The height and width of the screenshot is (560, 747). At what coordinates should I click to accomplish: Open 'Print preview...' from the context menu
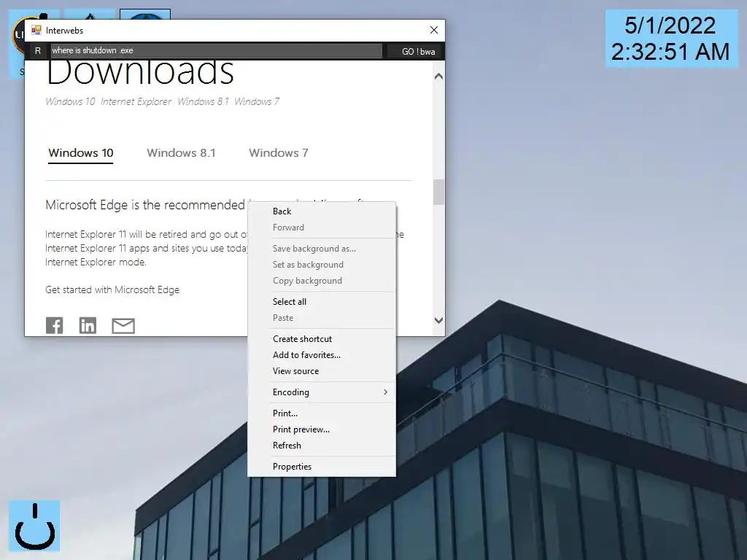[x=322, y=429]
